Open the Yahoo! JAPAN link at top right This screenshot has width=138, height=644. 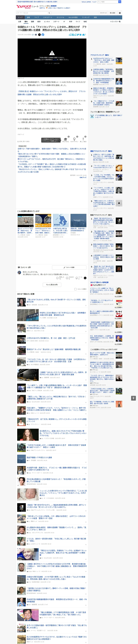point(86,2)
